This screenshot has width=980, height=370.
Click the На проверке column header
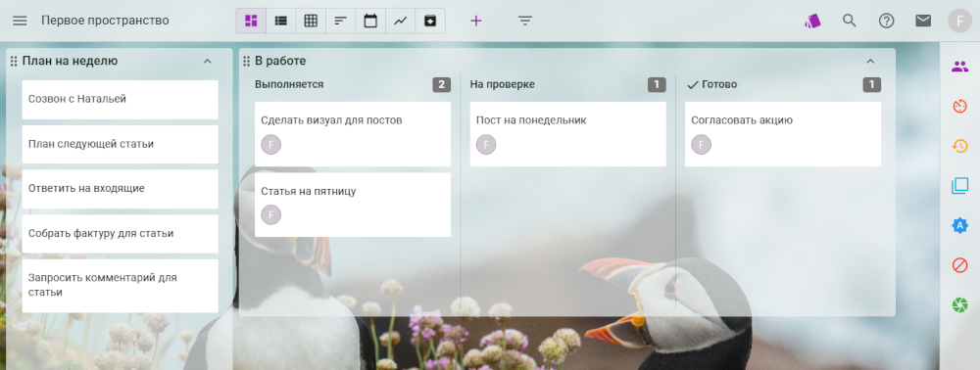(x=502, y=85)
